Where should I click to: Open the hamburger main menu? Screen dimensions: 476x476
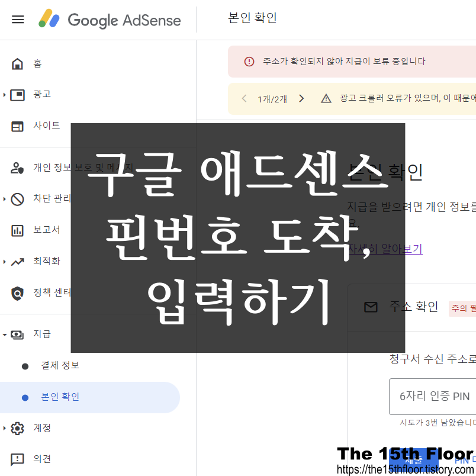(18, 20)
